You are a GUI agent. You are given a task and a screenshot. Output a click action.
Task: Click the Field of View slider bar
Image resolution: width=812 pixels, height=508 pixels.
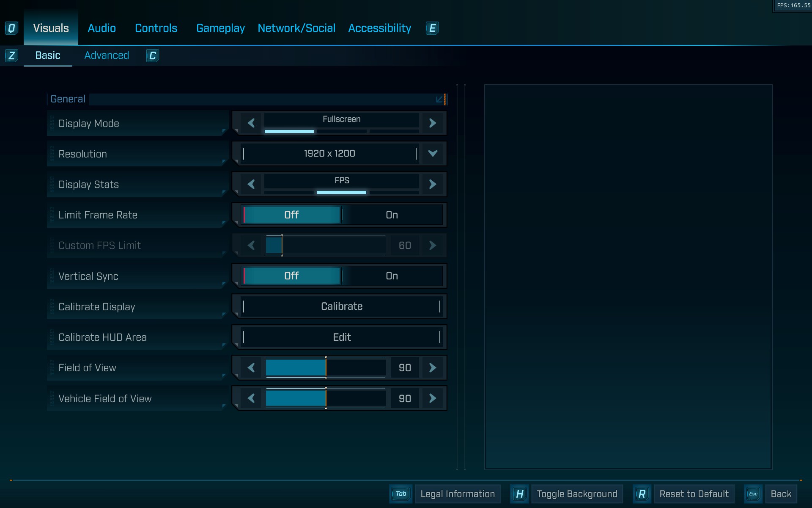point(326,367)
